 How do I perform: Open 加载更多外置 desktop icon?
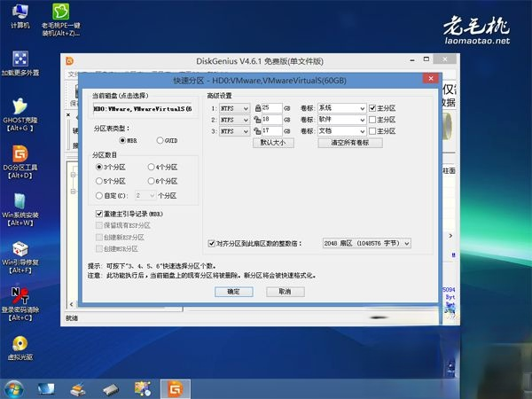click(20, 63)
